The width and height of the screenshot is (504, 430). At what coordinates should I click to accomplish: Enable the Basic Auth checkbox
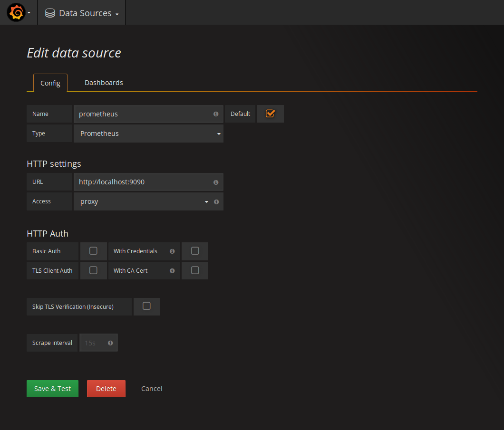(x=93, y=251)
